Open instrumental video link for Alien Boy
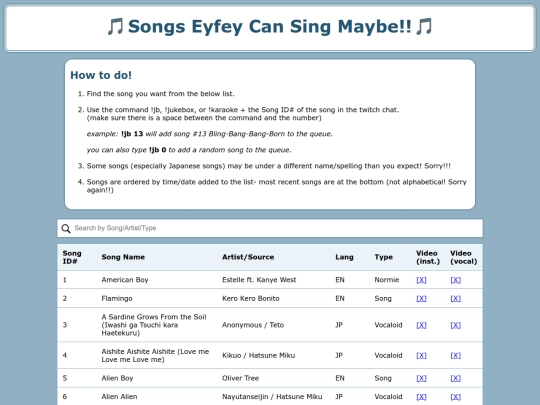Screen dimensions: 540x405 [421, 378]
